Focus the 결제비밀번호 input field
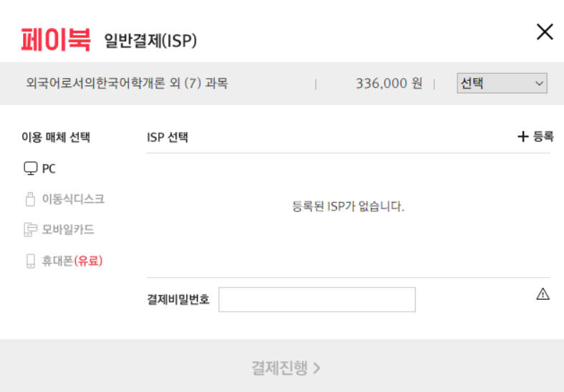Image resolution: width=564 pixels, height=392 pixels. click(317, 300)
